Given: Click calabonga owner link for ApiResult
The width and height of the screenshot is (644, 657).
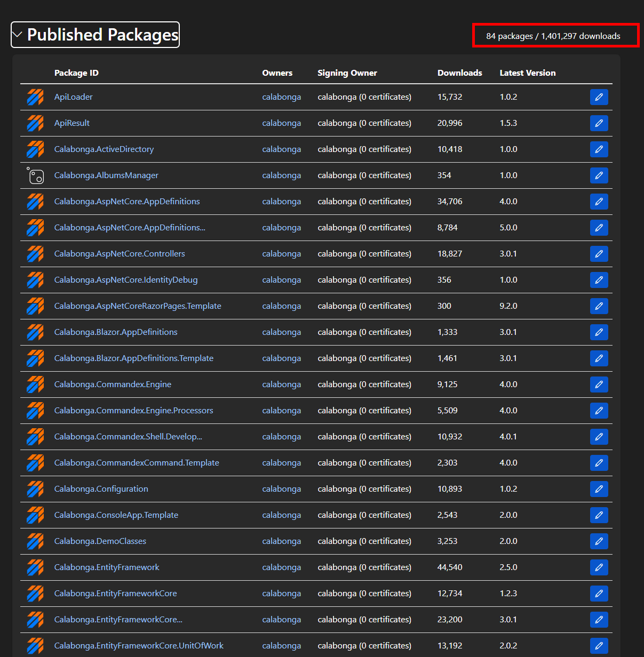Looking at the screenshot, I should point(281,123).
